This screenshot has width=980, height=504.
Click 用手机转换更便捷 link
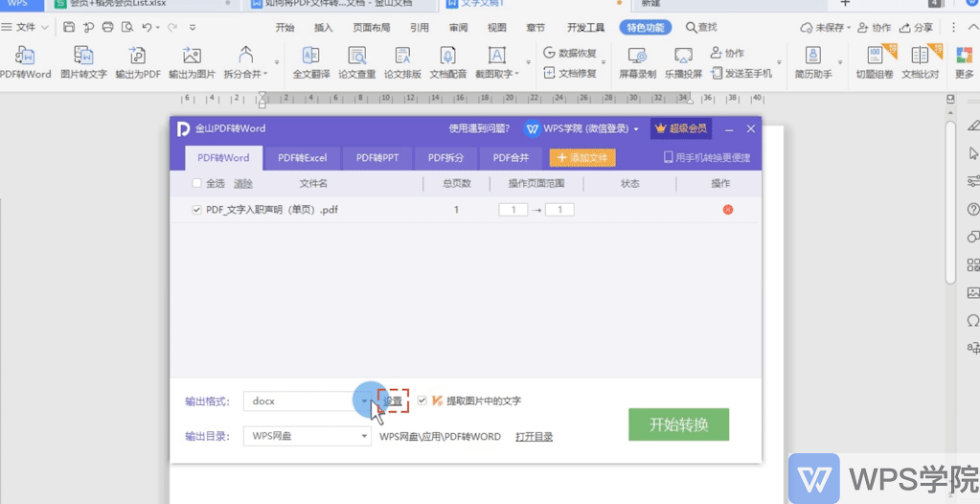[x=707, y=157]
